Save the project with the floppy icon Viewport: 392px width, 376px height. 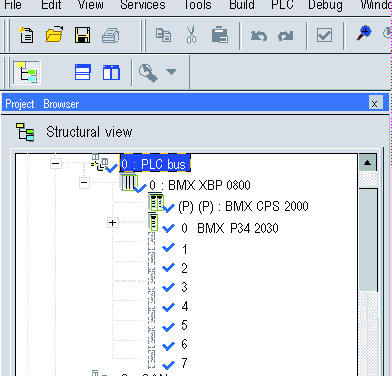pyautogui.click(x=82, y=35)
